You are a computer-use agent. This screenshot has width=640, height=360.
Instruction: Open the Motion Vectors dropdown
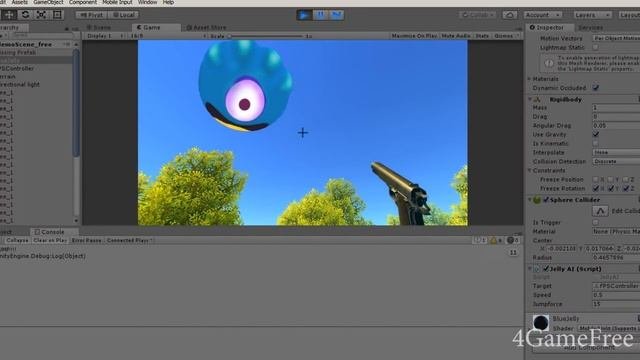[x=616, y=38]
